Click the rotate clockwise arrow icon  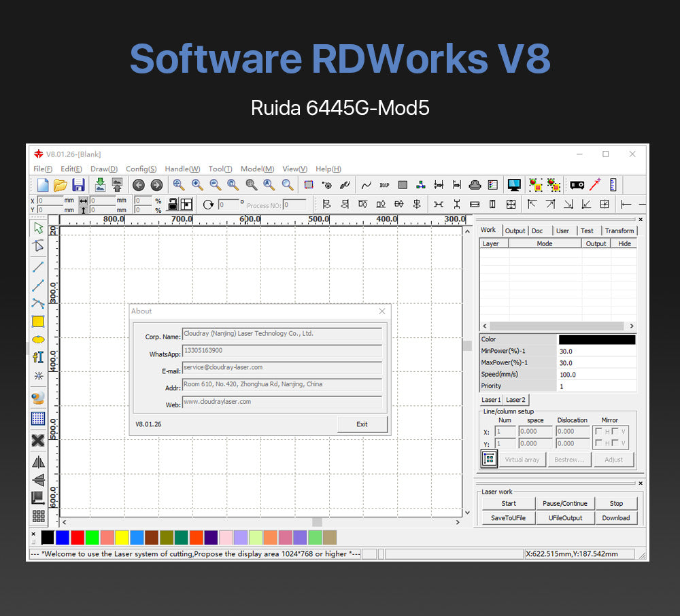pyautogui.click(x=208, y=205)
